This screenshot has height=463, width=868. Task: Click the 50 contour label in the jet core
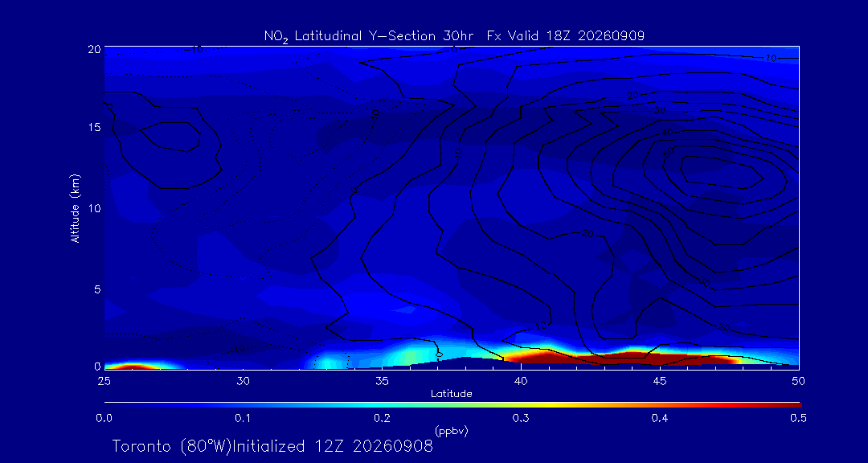(667, 153)
